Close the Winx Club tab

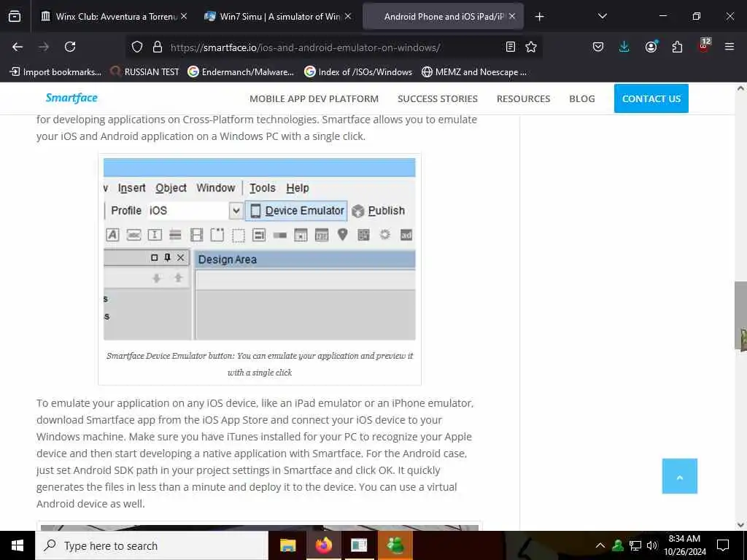(x=184, y=16)
